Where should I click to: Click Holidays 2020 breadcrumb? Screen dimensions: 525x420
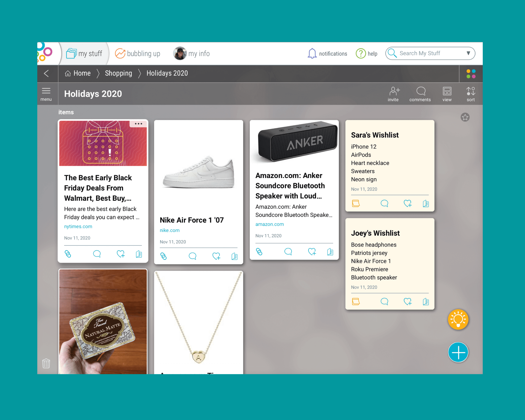click(x=167, y=73)
